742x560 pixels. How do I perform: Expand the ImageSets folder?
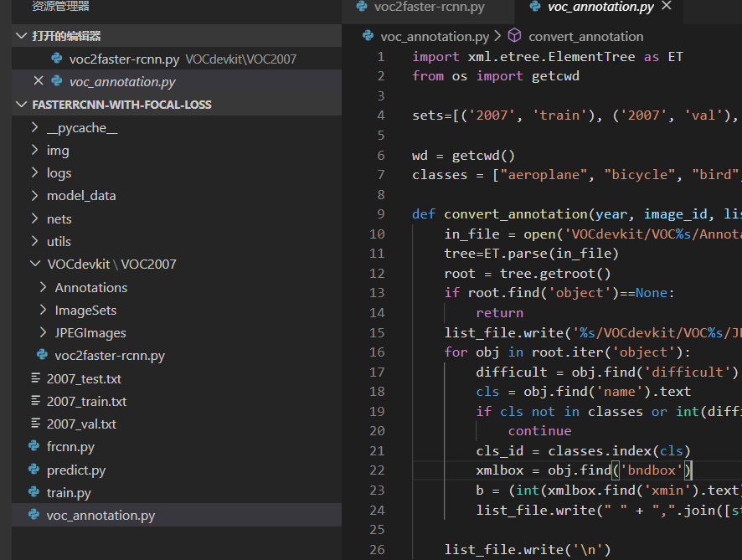[x=43, y=310]
